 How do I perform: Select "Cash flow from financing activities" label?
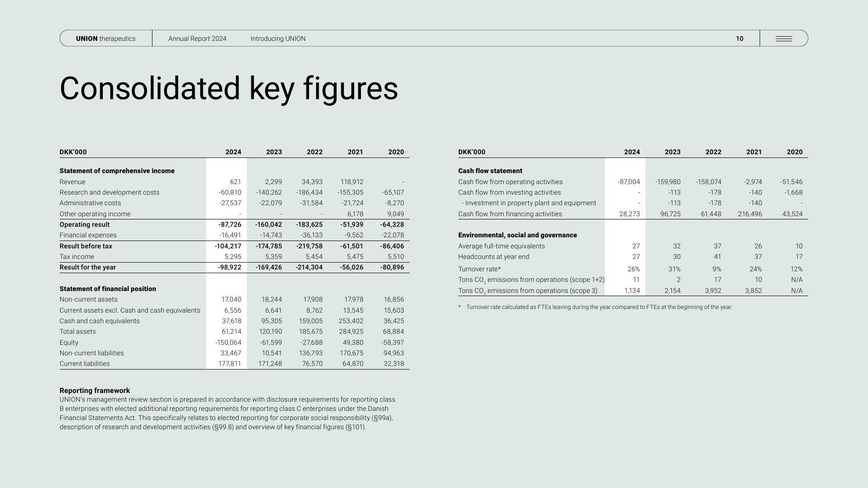(510, 214)
